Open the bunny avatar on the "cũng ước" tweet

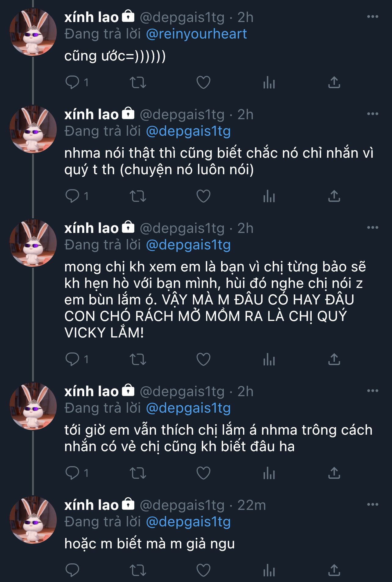pos(33,32)
